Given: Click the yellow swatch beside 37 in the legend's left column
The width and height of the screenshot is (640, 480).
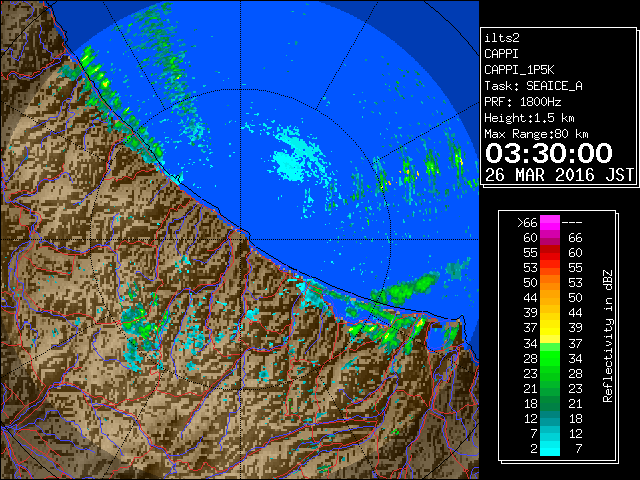Looking at the screenshot, I should [x=550, y=328].
